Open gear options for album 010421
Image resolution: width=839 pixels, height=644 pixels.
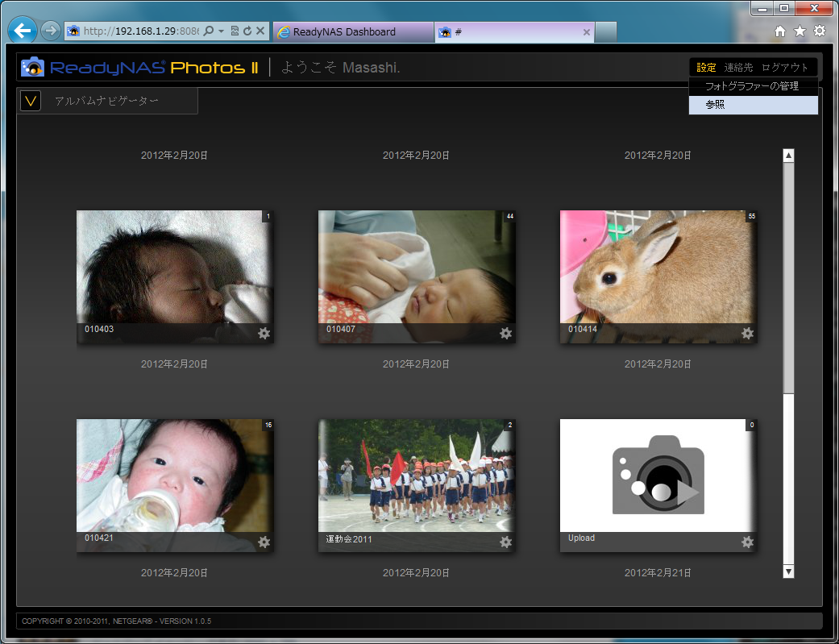click(264, 542)
